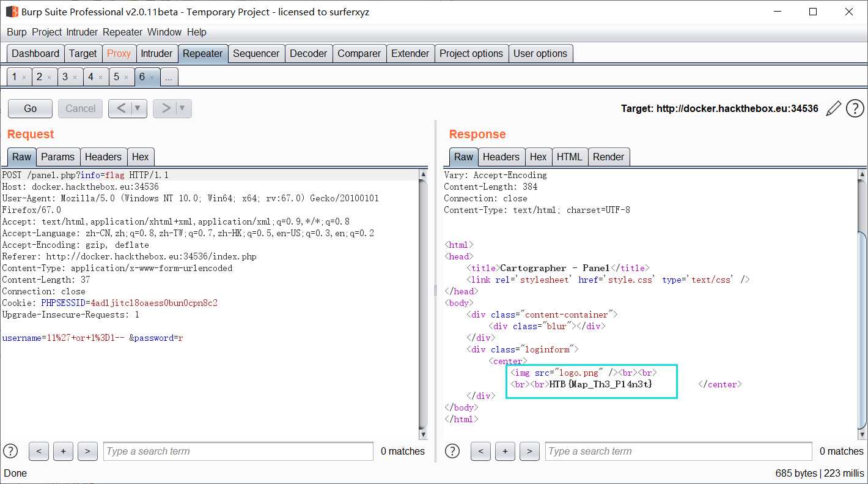Image resolution: width=868 pixels, height=484 pixels.
Task: Open the Project menu
Action: click(x=47, y=32)
